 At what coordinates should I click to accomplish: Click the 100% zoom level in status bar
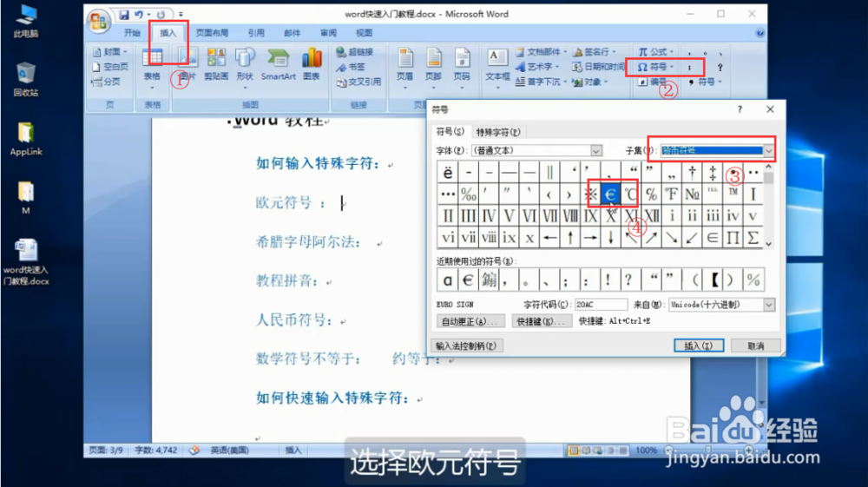(646, 451)
